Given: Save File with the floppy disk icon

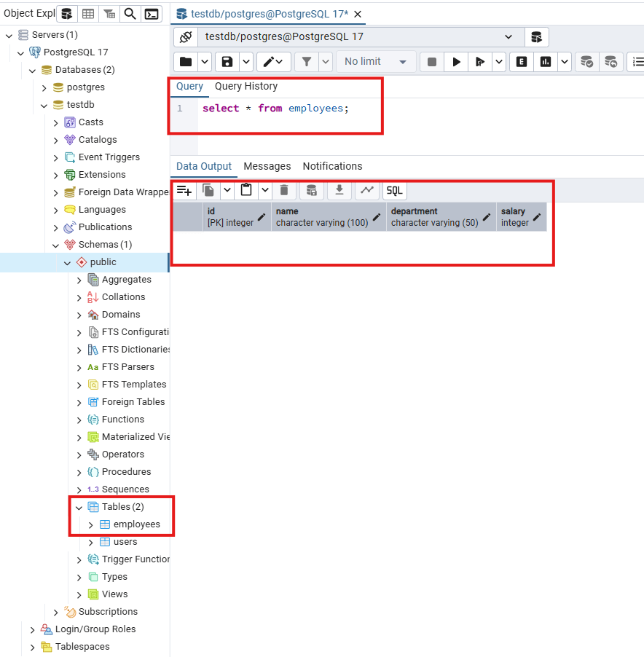Looking at the screenshot, I should (x=227, y=62).
